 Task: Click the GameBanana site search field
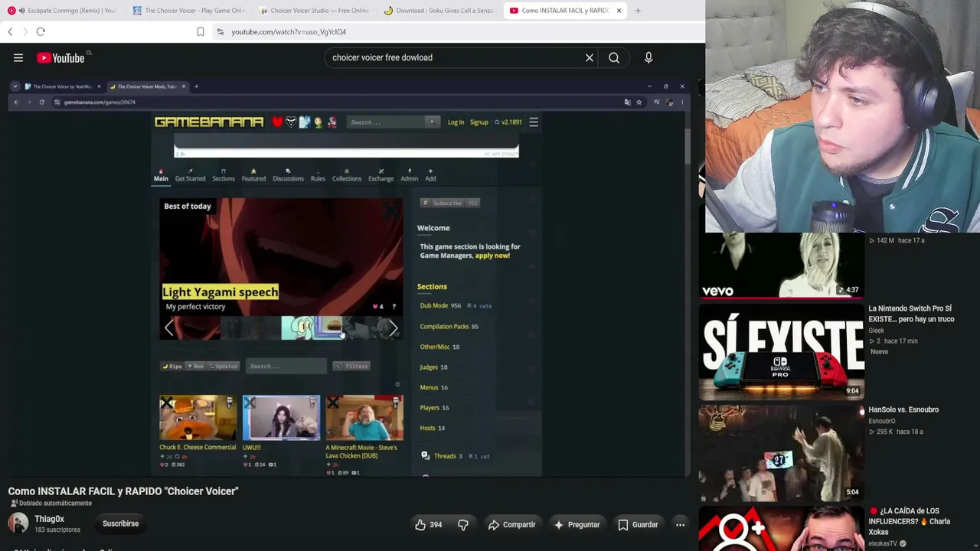387,122
